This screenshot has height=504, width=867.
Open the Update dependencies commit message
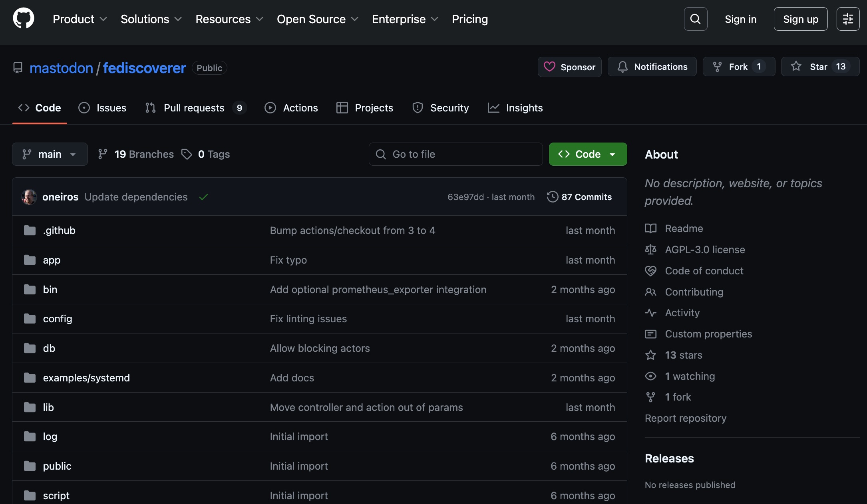tap(136, 197)
